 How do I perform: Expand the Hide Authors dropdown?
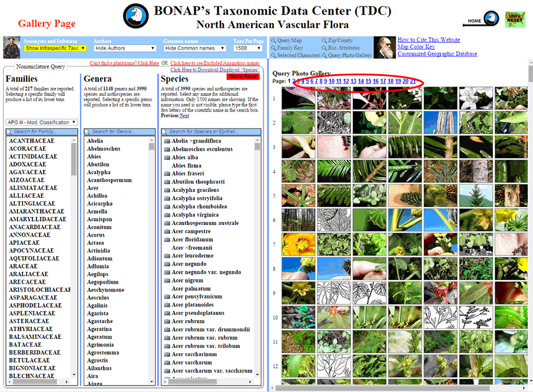125,48
